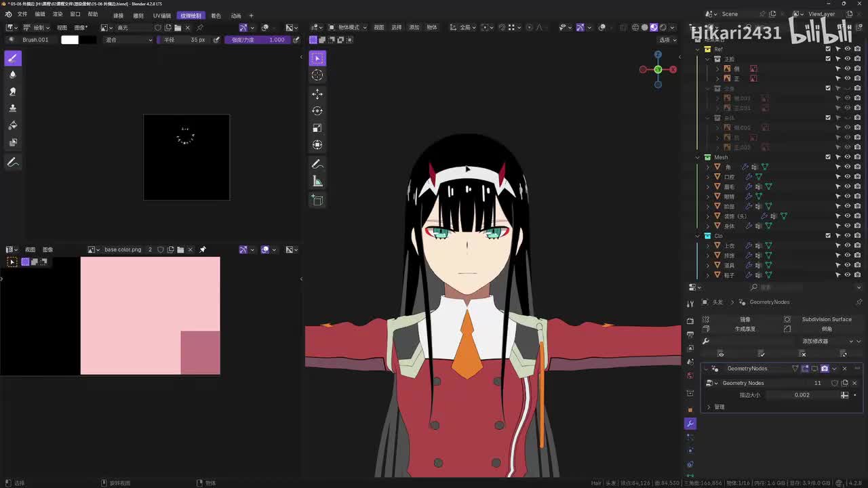868x488 pixels.
Task: Toggle GeometryNodes modifier render visibility
Action: click(825, 369)
